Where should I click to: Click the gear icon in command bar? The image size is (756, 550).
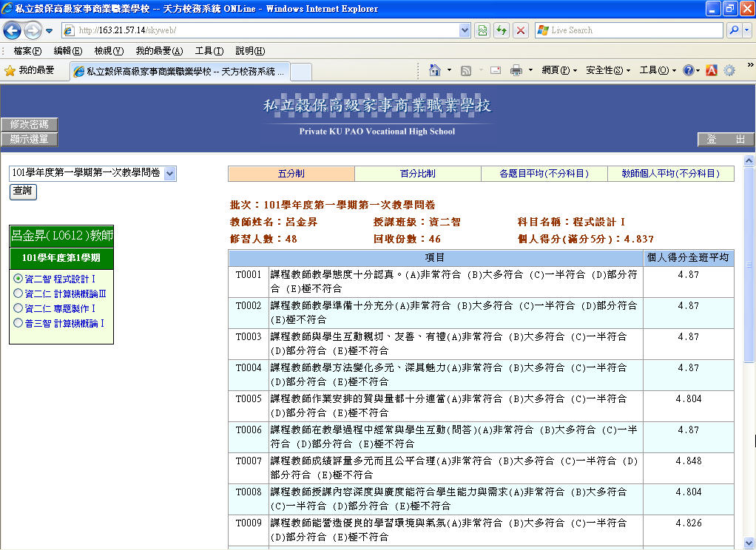click(729, 70)
